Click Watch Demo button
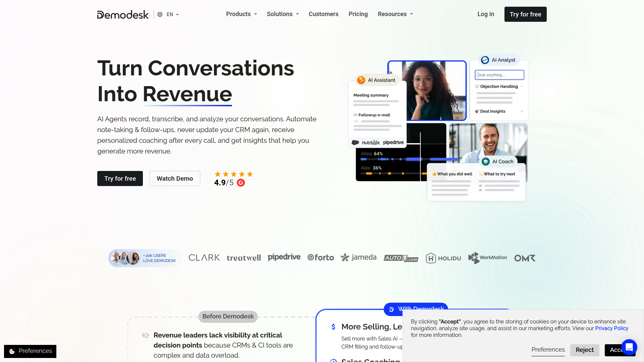This screenshot has height=362, width=644. pos(175,179)
